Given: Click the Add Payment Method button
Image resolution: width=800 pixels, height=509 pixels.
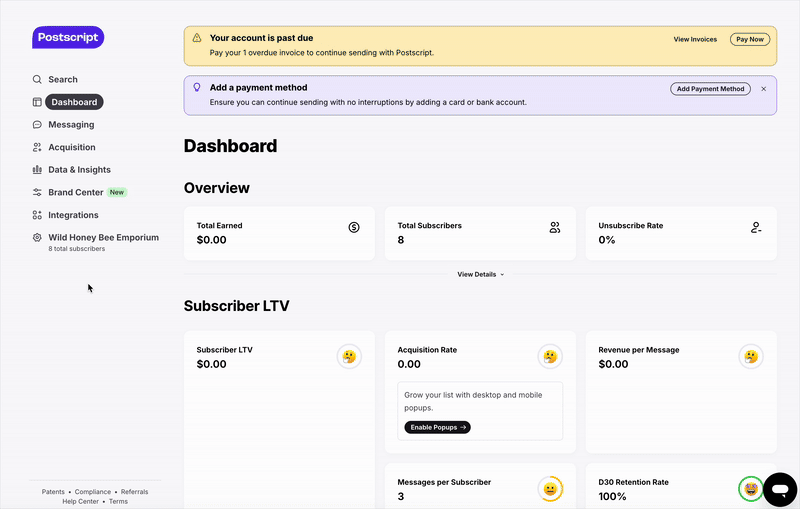Looking at the screenshot, I should click(710, 89).
